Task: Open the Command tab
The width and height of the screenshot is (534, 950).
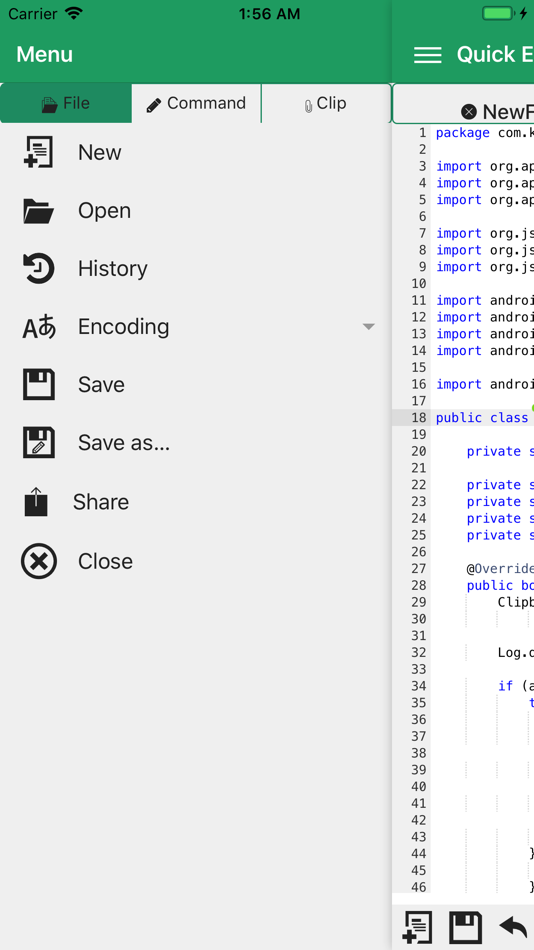Action: point(196,103)
